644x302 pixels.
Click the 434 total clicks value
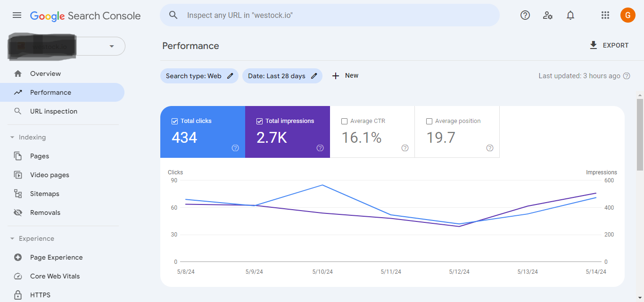[184, 138]
